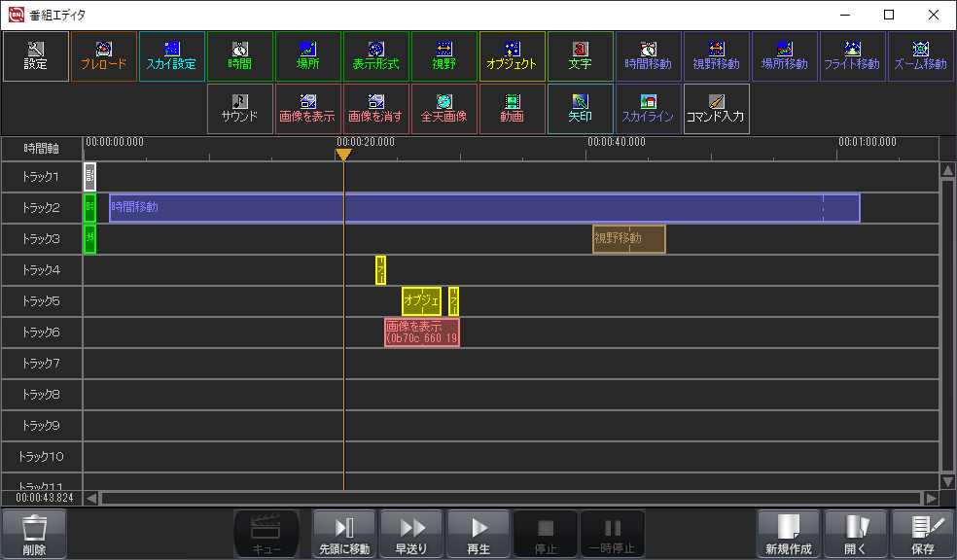Select the プレロード preload tool
This screenshot has width=957, height=560.
pyautogui.click(x=104, y=56)
